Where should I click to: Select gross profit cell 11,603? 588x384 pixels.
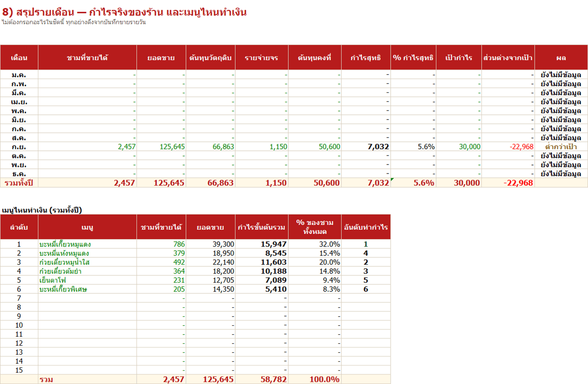pos(262,262)
